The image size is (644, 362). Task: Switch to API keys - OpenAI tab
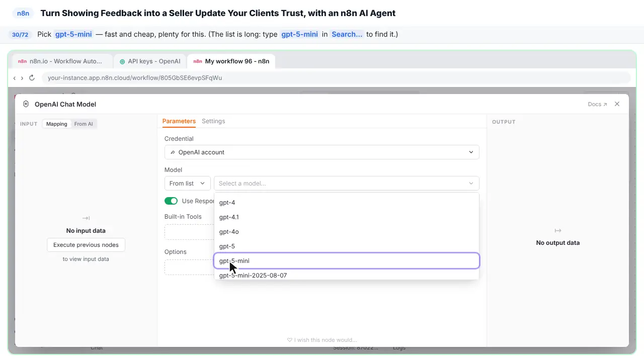coord(150,61)
